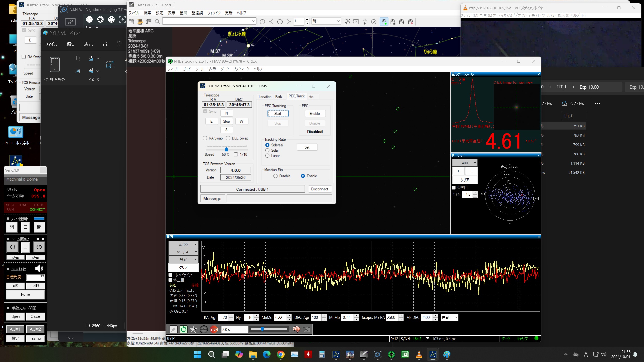Step time backward in Cartes du Ciel
The width and height of the screenshot is (644, 362).
click(x=271, y=22)
